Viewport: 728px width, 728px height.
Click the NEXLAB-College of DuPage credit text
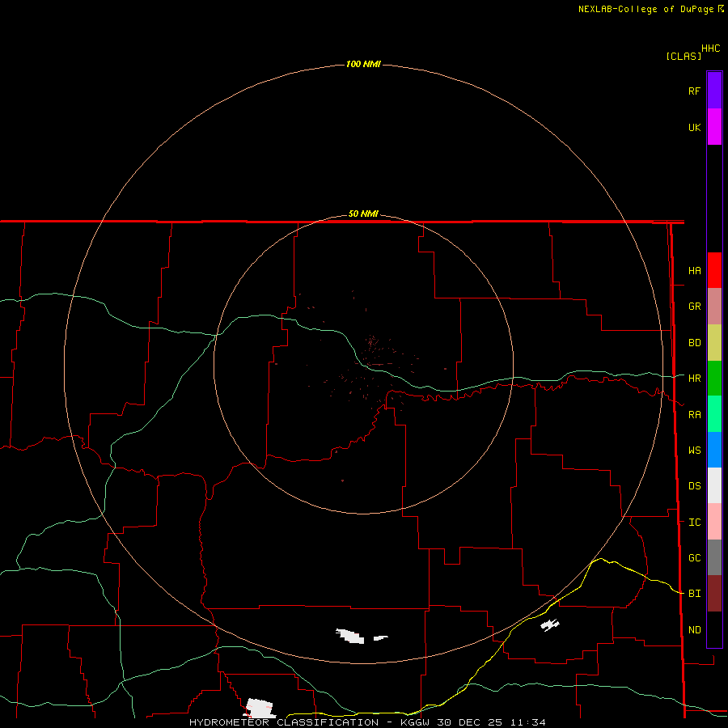click(647, 9)
